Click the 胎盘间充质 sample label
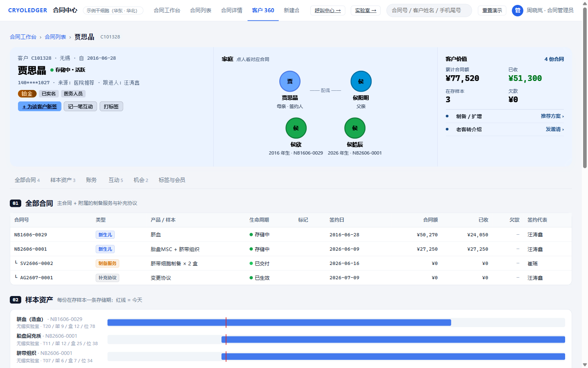The image size is (588, 368). point(29,336)
